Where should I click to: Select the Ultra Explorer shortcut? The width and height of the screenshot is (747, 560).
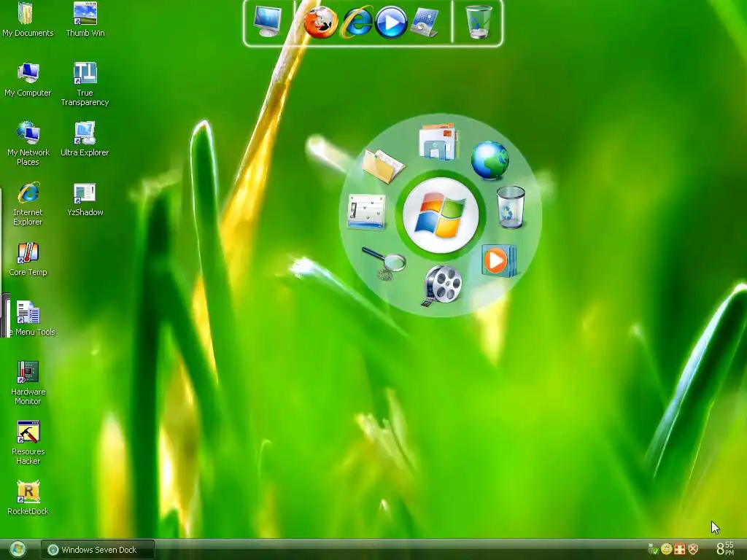[x=85, y=139]
